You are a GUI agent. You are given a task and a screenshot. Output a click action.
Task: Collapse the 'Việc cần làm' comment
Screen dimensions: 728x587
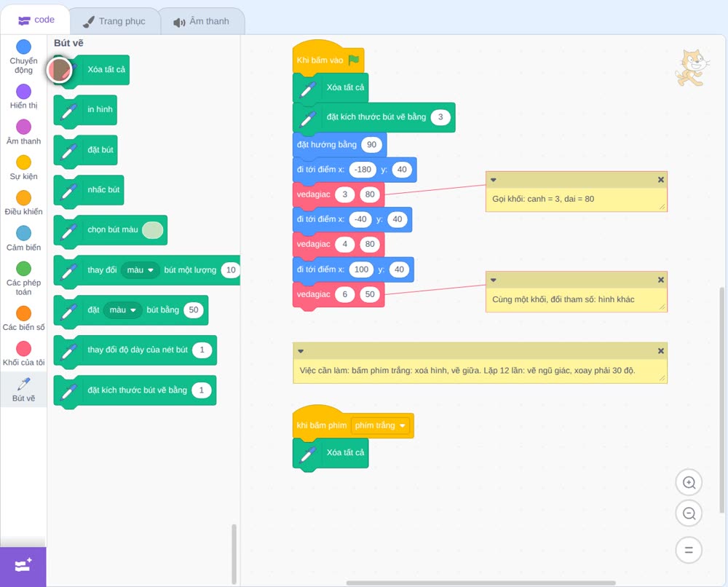coord(301,351)
